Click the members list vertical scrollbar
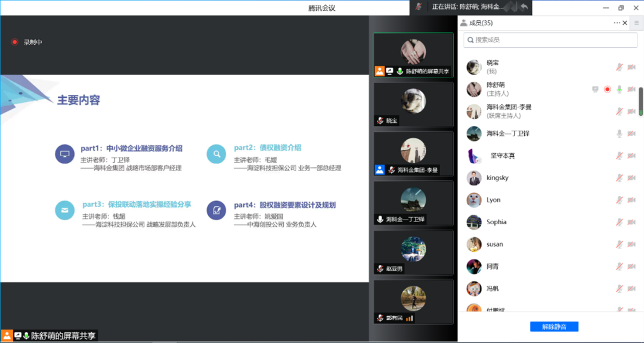 (x=641, y=101)
